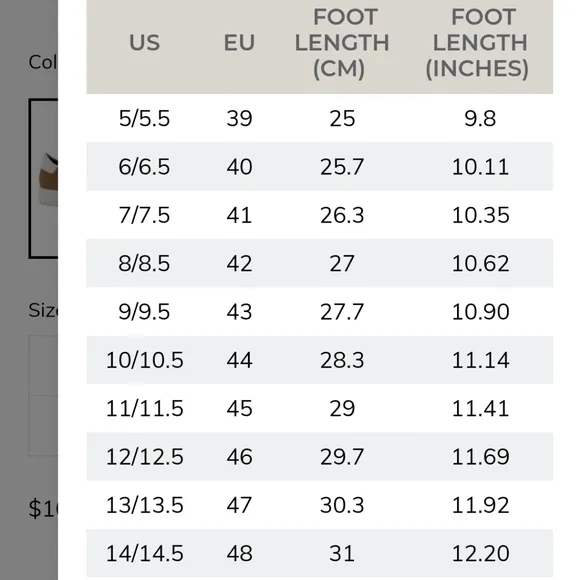Click the 12.20 inches cell
The width and height of the screenshot is (580, 580).
click(x=480, y=553)
